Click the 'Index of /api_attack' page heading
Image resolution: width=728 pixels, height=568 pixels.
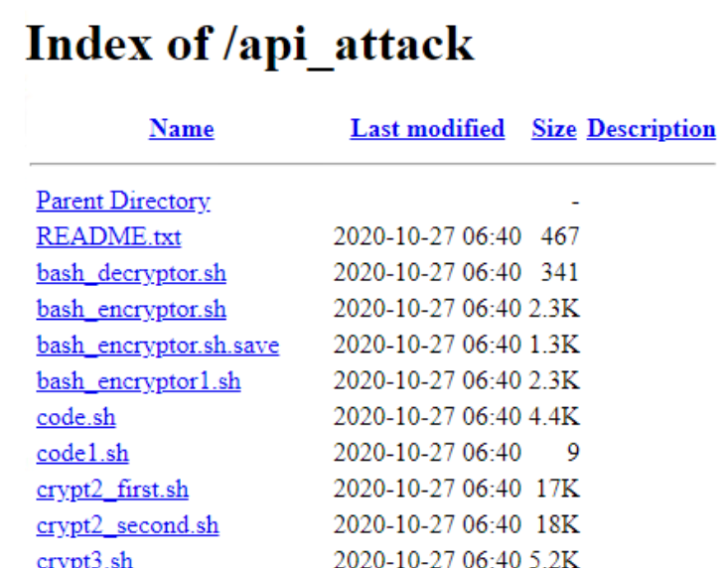(x=249, y=45)
